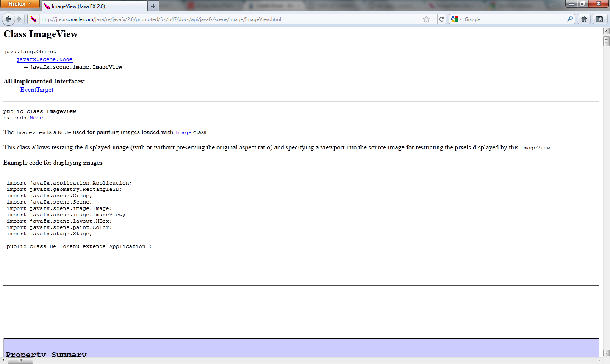610x364 pixels.
Task: Maximize or restore the Firefox window
Action: click(583, 4)
